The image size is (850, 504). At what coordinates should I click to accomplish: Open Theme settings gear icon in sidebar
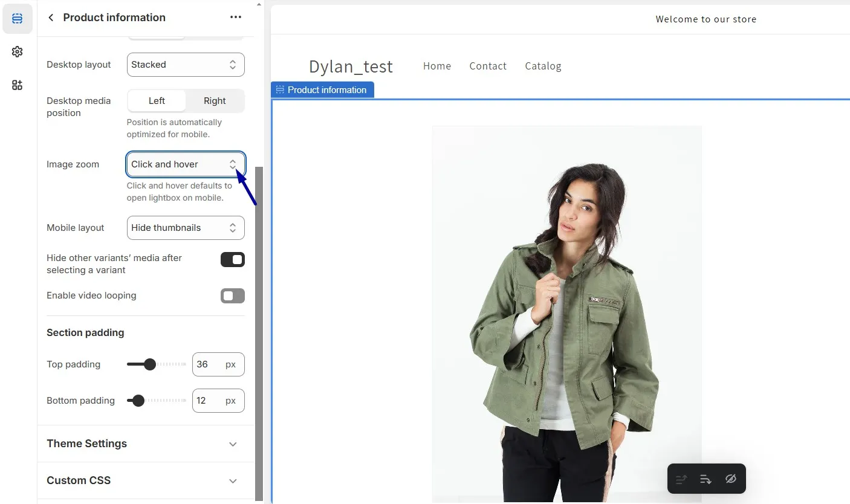tap(18, 52)
